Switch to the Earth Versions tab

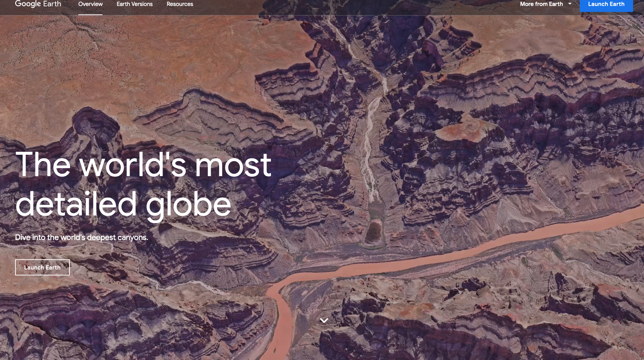[x=134, y=4]
